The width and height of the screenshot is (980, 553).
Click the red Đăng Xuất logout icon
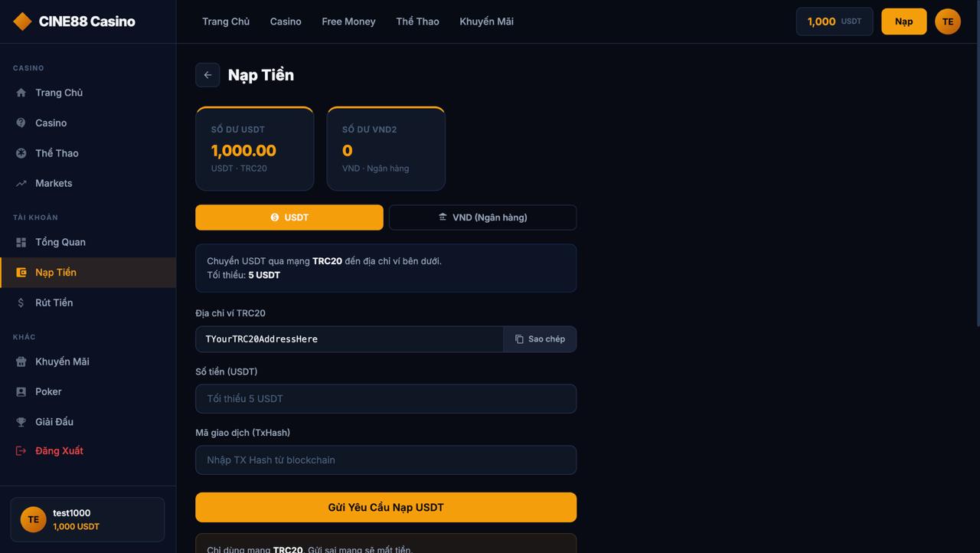point(21,451)
